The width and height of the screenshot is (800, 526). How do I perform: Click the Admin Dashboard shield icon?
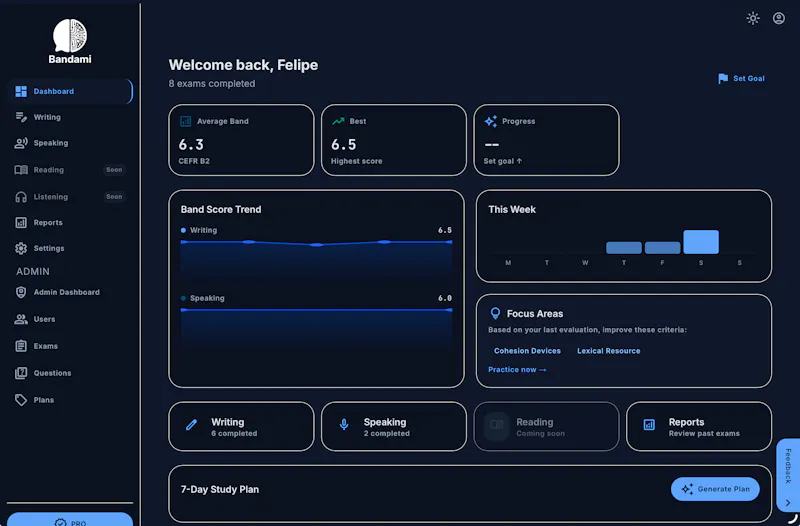tap(21, 292)
